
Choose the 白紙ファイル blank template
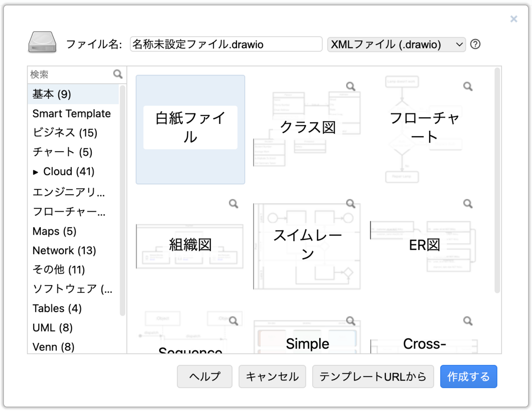coord(190,129)
